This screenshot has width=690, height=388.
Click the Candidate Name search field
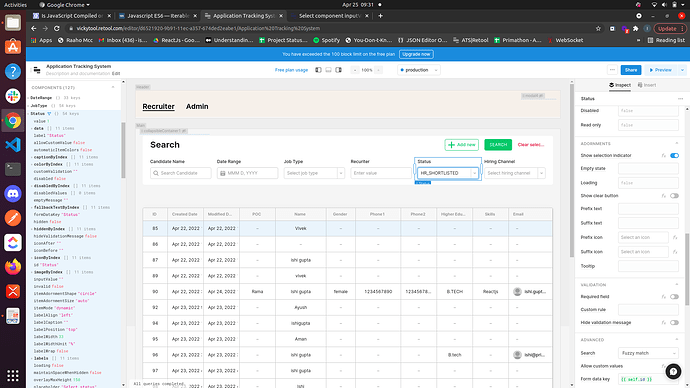[x=180, y=173]
